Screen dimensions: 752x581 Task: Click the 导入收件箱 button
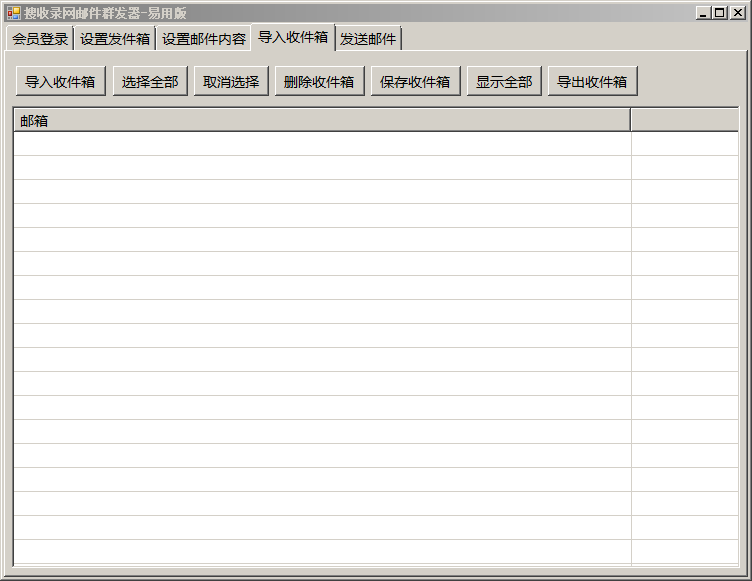[x=60, y=82]
